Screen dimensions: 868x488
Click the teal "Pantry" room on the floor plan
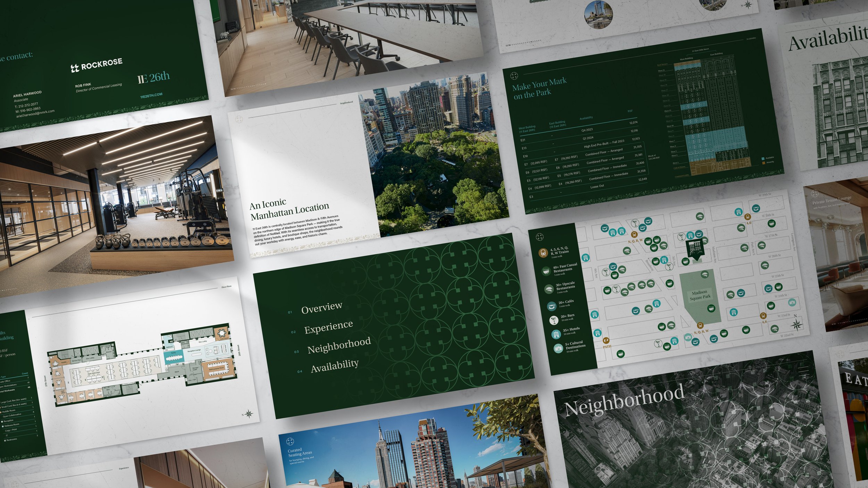click(174, 357)
